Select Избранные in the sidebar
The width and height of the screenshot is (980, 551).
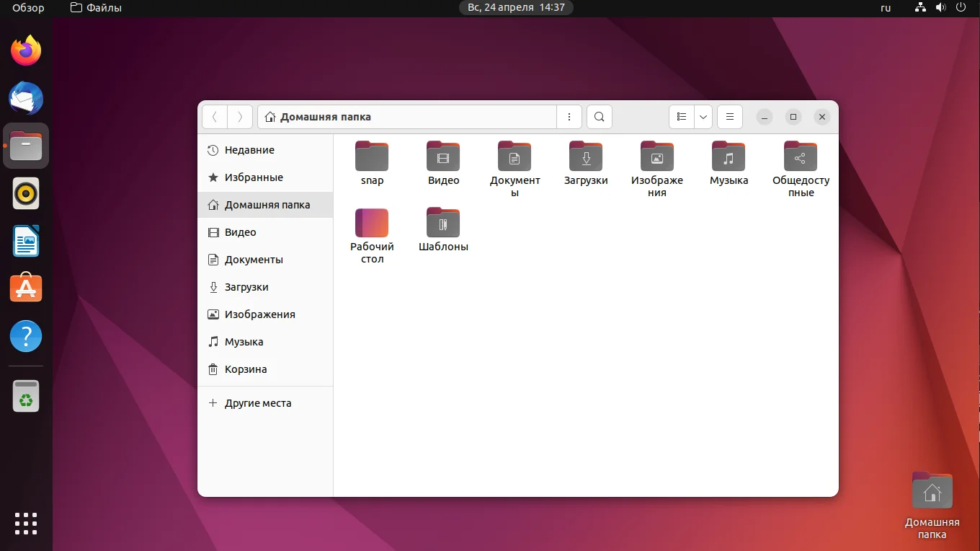tap(254, 177)
